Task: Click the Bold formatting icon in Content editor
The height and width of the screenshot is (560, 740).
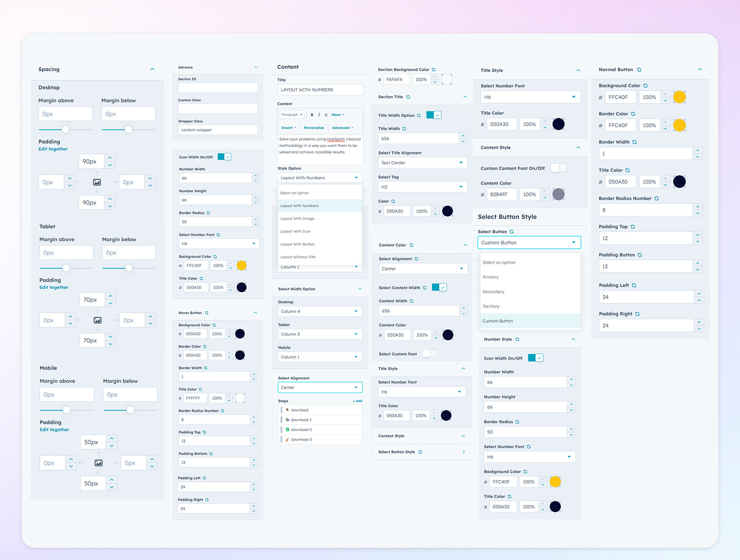Action: pos(312,115)
